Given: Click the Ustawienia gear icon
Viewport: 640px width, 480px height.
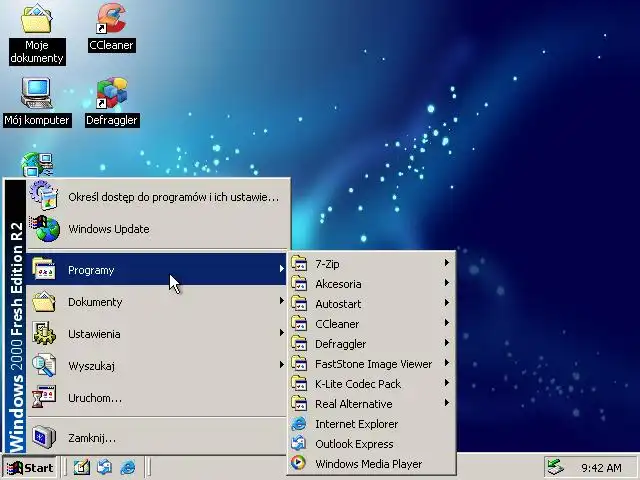Looking at the screenshot, I should (44, 333).
